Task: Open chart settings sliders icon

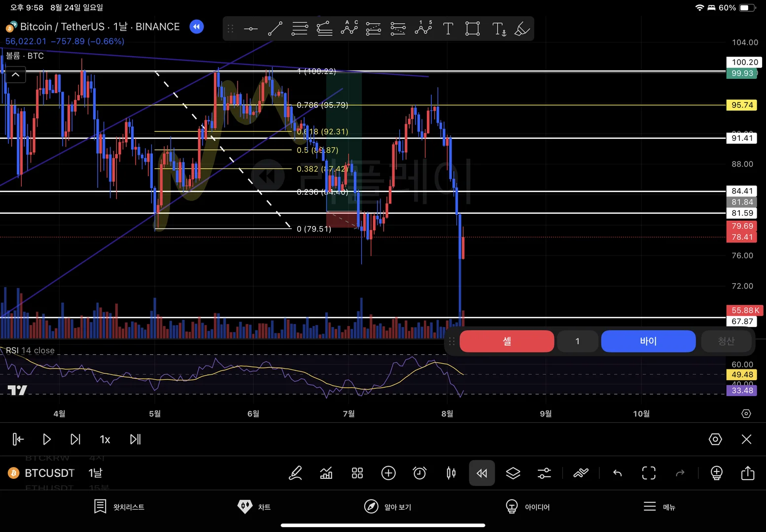Action: click(544, 473)
